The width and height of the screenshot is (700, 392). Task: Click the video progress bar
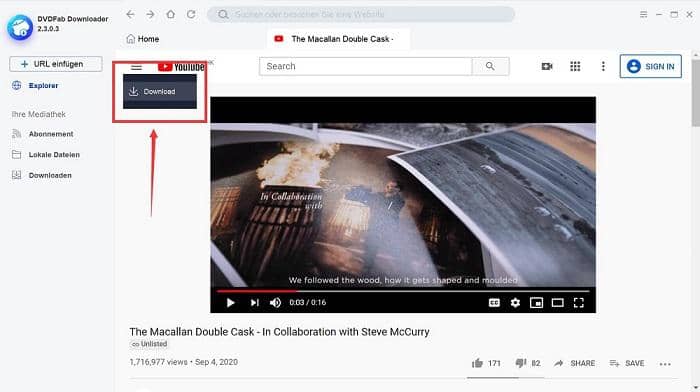click(403, 291)
